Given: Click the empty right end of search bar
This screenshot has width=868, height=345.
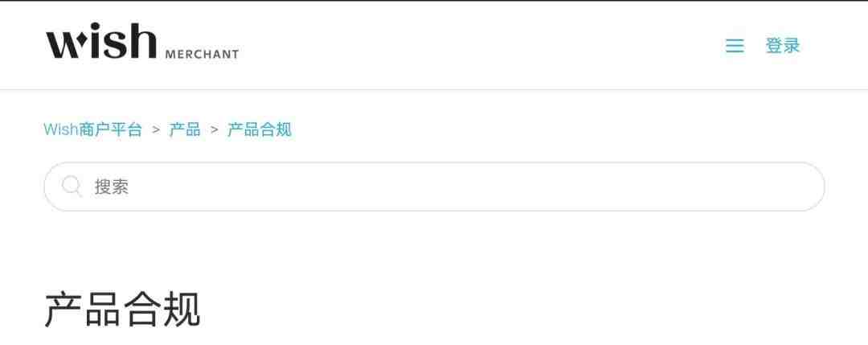Looking at the screenshot, I should click(775, 187).
